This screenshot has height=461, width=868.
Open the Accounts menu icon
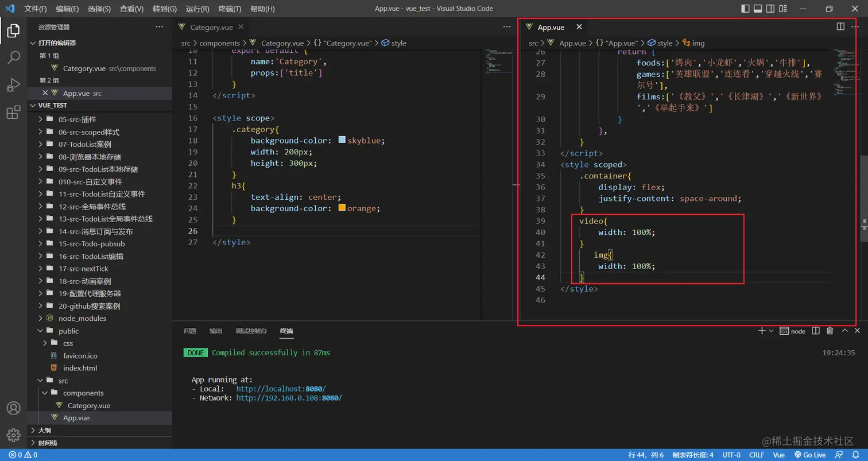[13, 408]
